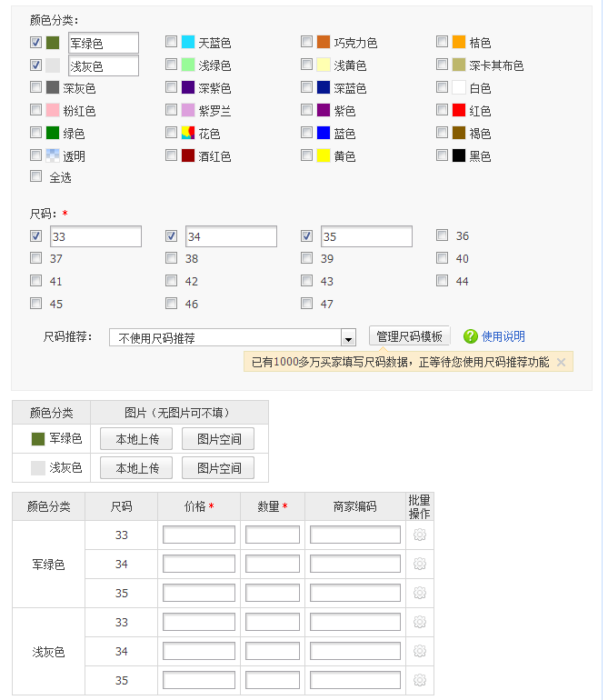The image size is (608, 700).
Task: Check the size 36 checkbox
Action: tap(442, 235)
